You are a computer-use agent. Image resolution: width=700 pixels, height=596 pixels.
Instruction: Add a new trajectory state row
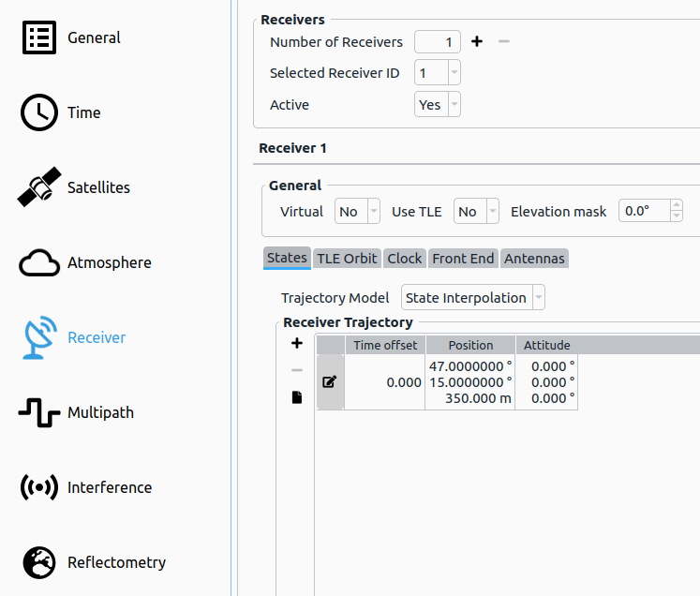point(297,344)
